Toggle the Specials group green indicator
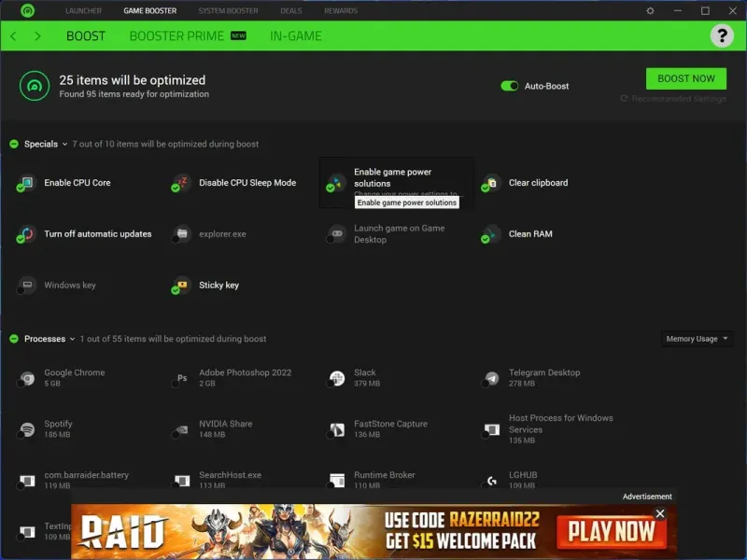This screenshot has width=747, height=560. point(14,144)
